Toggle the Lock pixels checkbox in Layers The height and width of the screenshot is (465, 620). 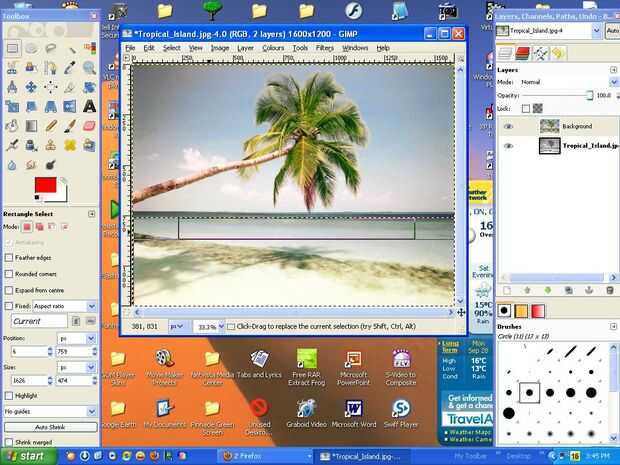pos(525,108)
